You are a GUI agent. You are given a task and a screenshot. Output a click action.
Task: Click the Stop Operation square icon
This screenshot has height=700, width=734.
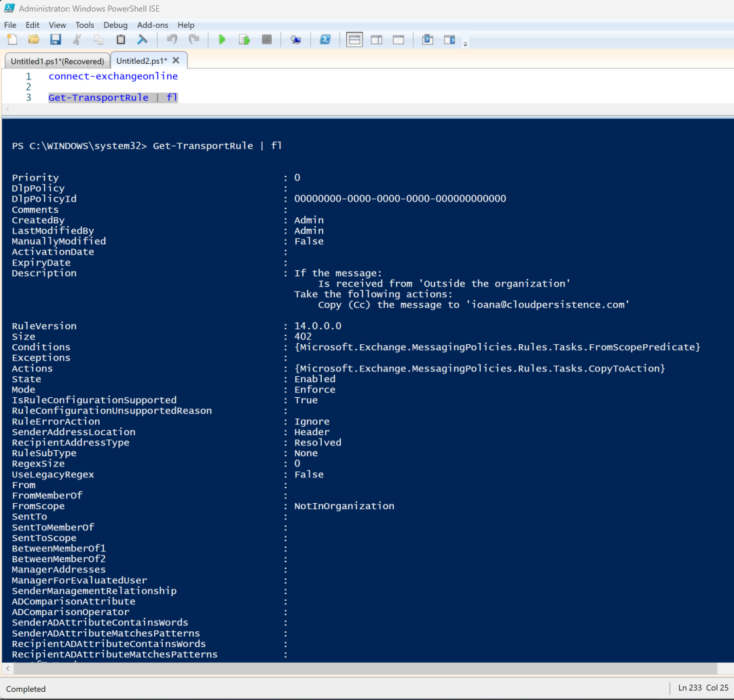[x=266, y=40]
